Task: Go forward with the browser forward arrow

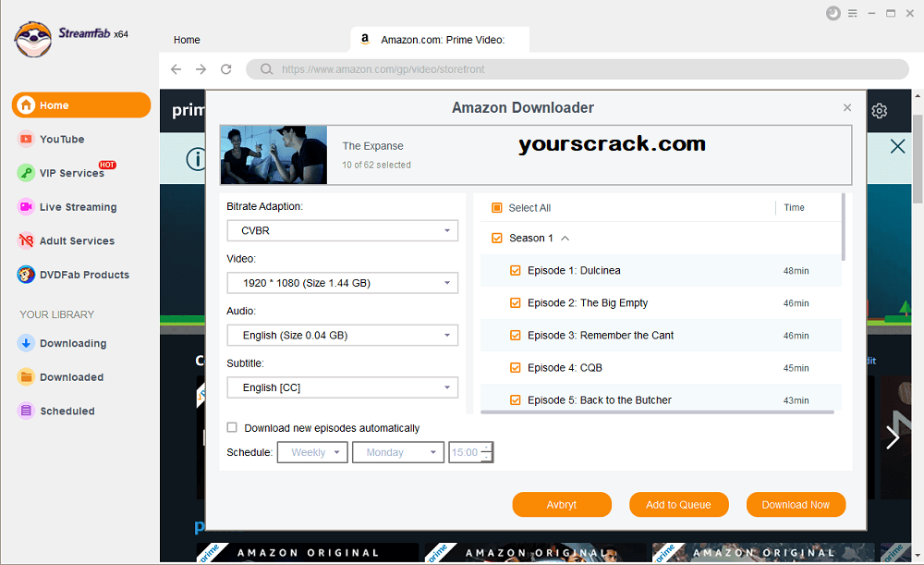Action: pyautogui.click(x=201, y=69)
